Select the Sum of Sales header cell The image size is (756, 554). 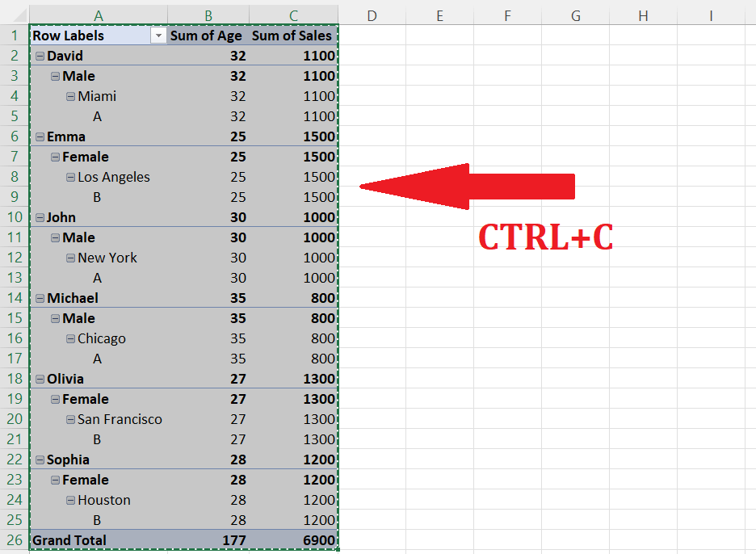(292, 35)
